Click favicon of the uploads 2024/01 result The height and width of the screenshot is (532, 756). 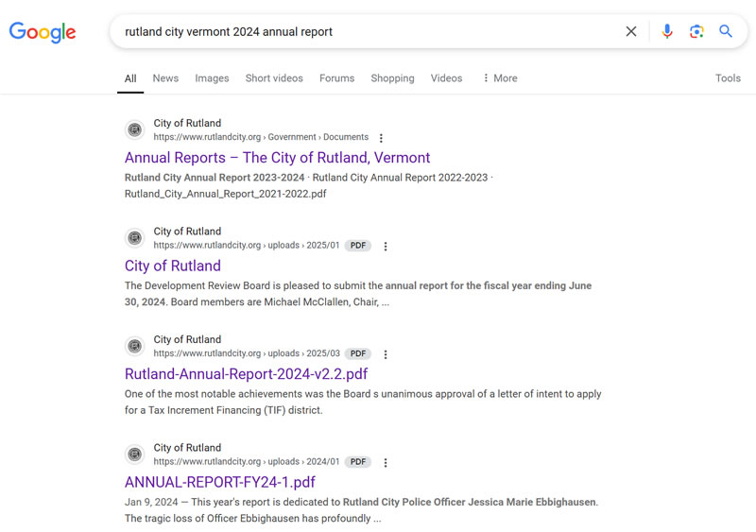click(135, 454)
